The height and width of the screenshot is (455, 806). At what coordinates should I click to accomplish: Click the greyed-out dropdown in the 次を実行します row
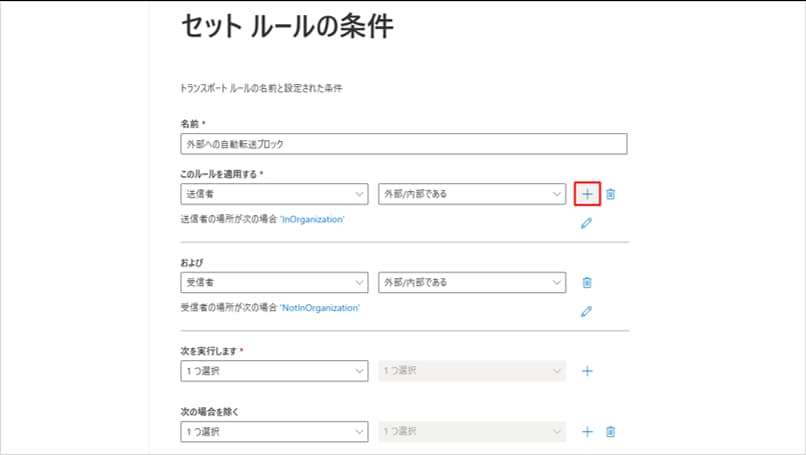click(472, 371)
